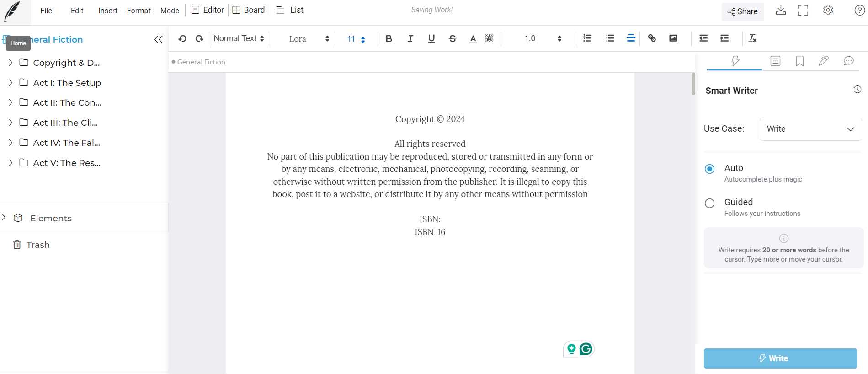This screenshot has height=374, width=868.
Task: Open the Use Case Write dropdown
Action: point(810,129)
